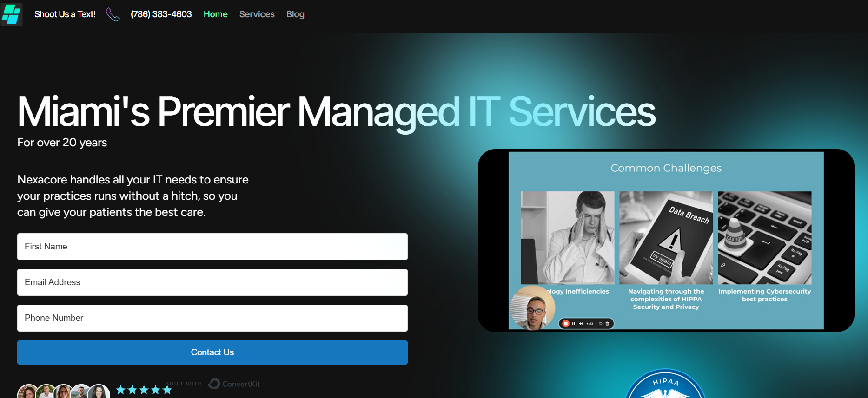This screenshot has height=398, width=868.
Task: Click the red stop-recording button in video
Action: tap(565, 324)
